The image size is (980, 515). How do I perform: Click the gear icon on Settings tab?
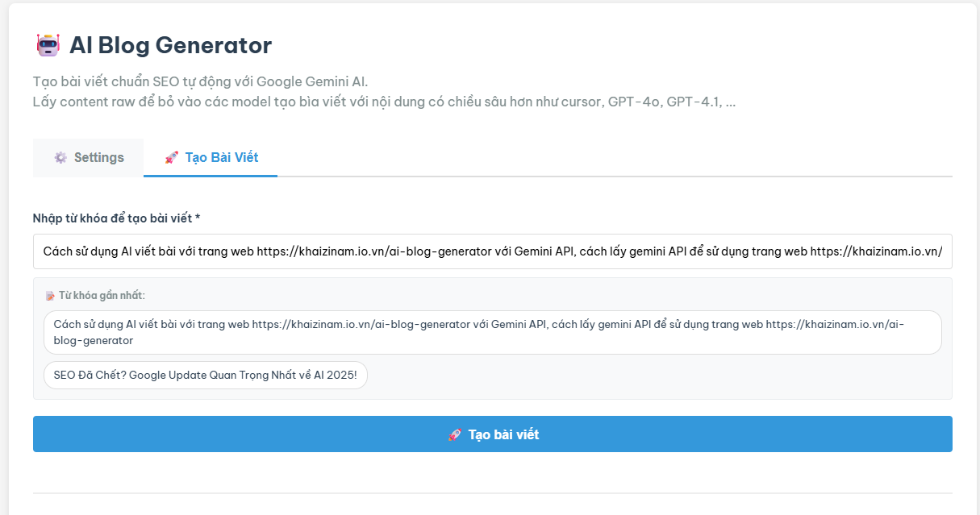pyautogui.click(x=60, y=158)
